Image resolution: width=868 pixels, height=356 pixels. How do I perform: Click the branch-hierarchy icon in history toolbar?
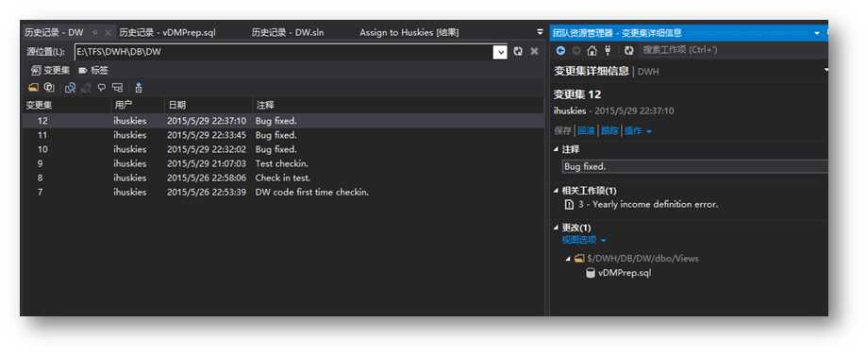coord(117,87)
